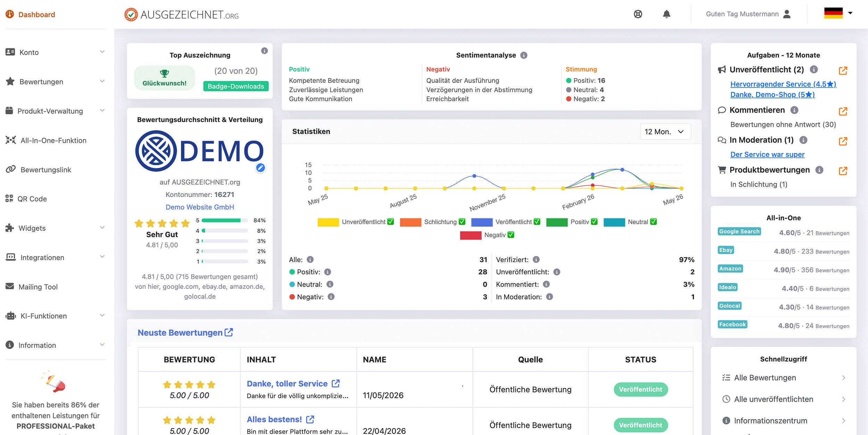Click the pencil edit icon on DEMO logo
The image size is (868, 435).
pyautogui.click(x=260, y=168)
